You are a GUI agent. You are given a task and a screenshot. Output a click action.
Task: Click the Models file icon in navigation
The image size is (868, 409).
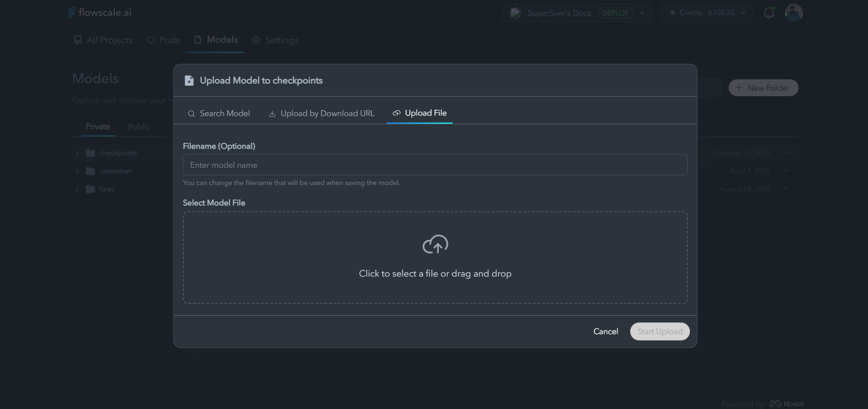[x=197, y=39]
